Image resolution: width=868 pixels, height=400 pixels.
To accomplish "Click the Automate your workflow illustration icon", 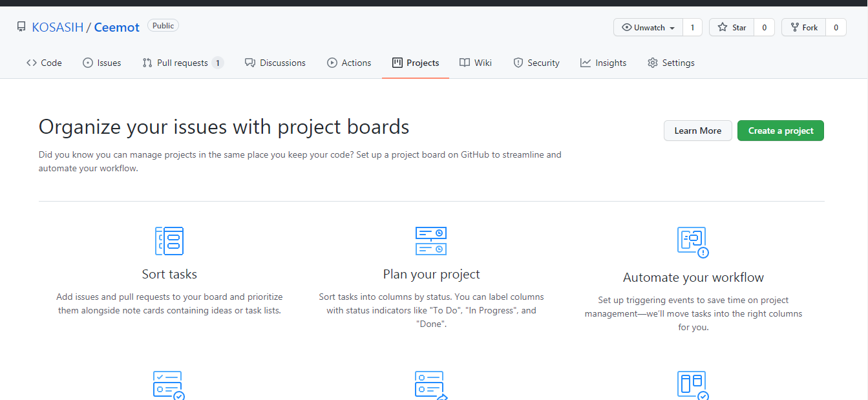I will (x=693, y=242).
